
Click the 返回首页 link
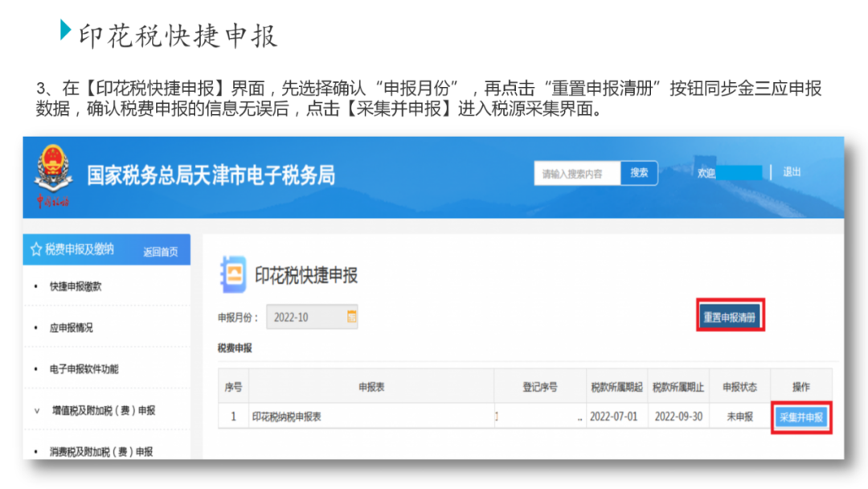click(161, 252)
